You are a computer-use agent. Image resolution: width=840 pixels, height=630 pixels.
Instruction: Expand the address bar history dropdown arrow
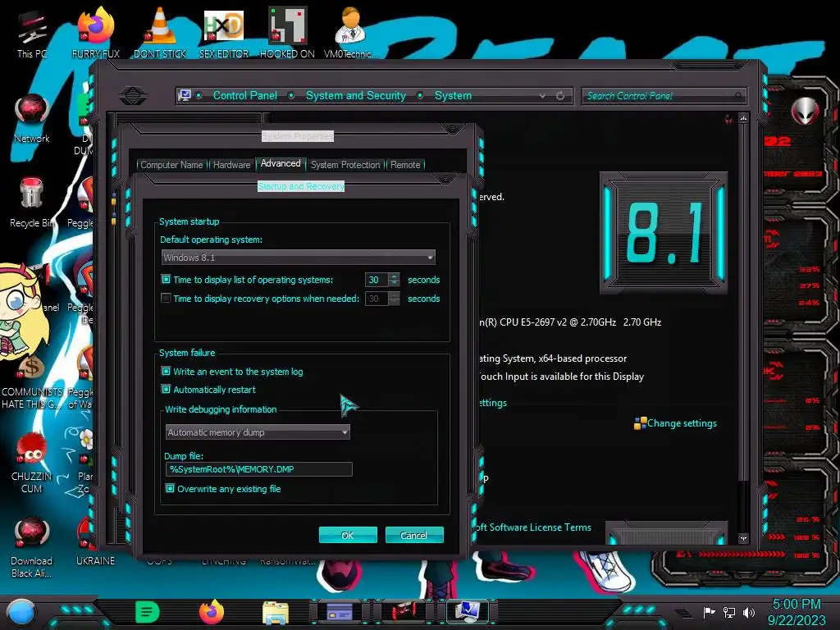pyautogui.click(x=543, y=95)
